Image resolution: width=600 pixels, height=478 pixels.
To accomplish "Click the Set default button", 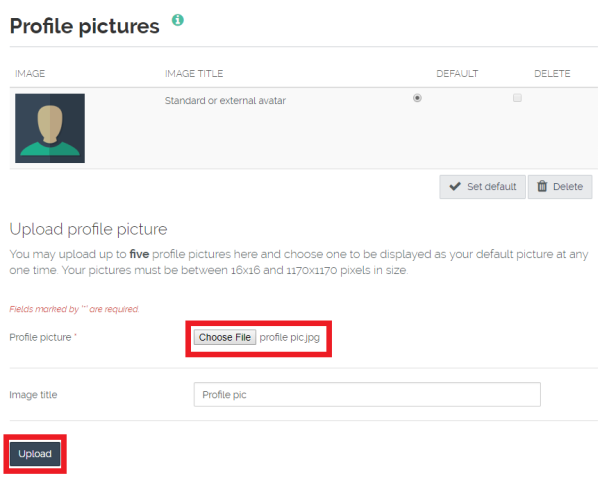I will [x=482, y=187].
